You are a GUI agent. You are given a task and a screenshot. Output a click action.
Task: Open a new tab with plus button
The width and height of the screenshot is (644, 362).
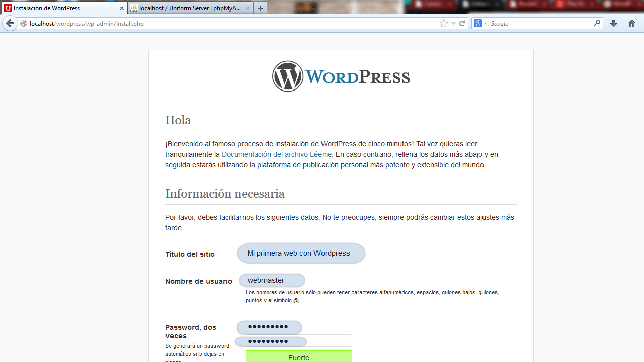260,8
